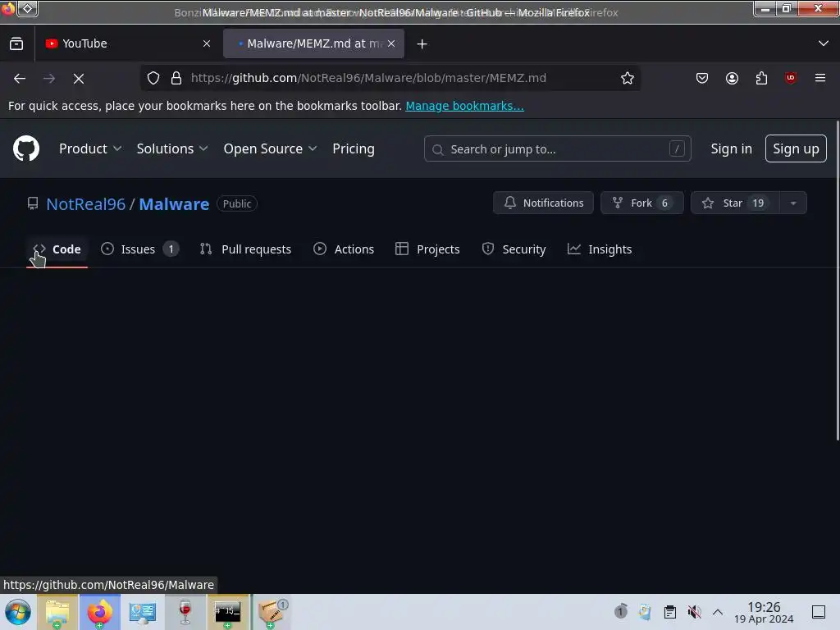Close the Malware/MEMZ.md tab
840x630 pixels.
pos(391,43)
